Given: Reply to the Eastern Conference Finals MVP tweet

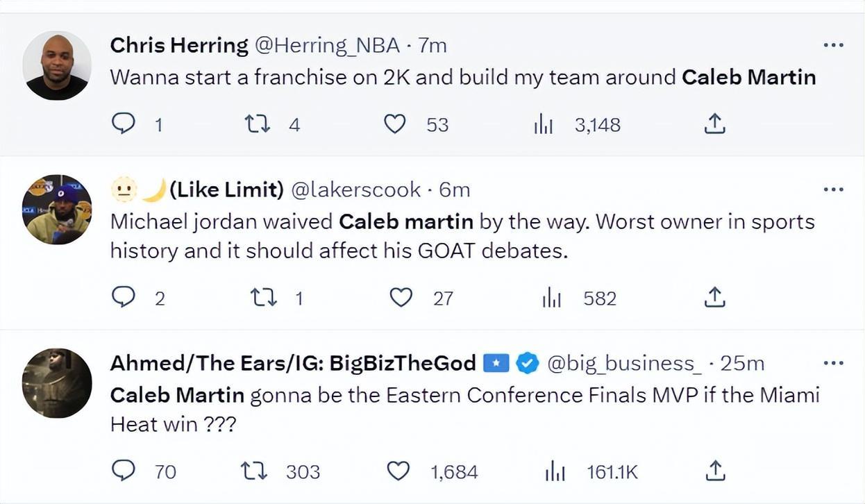Looking at the screenshot, I should (x=124, y=471).
